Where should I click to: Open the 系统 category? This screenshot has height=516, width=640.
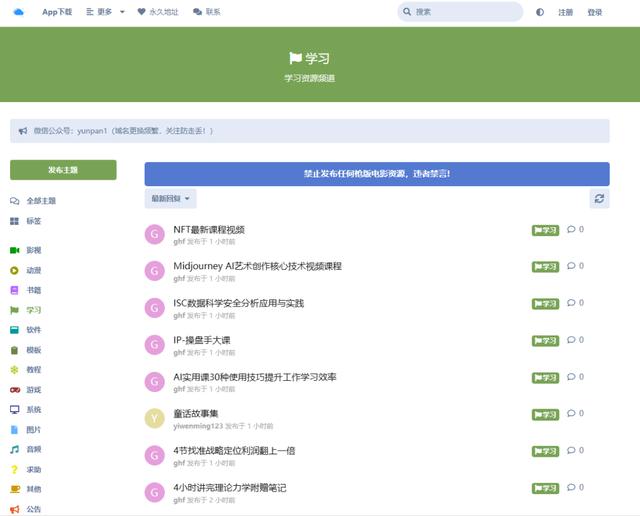(25, 409)
